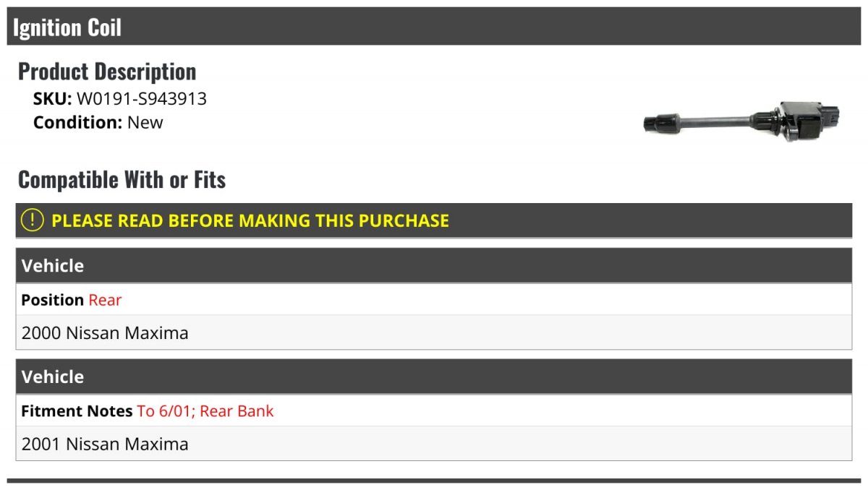Viewport: 868px width, 490px height.
Task: Click the Condition label
Action: coord(78,122)
